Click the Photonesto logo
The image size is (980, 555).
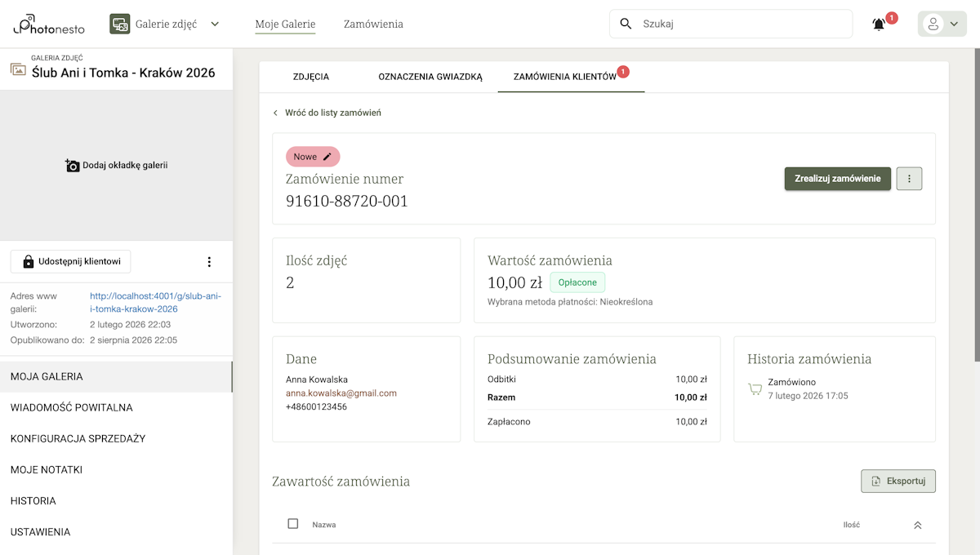[49, 24]
